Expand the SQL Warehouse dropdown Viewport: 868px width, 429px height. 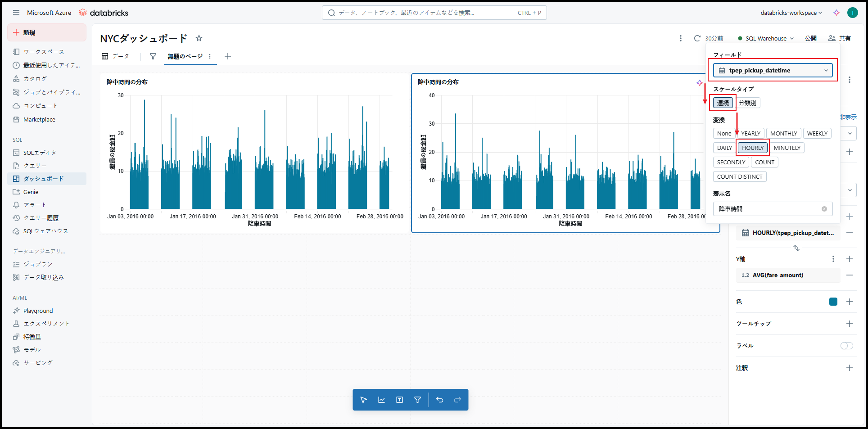point(766,38)
